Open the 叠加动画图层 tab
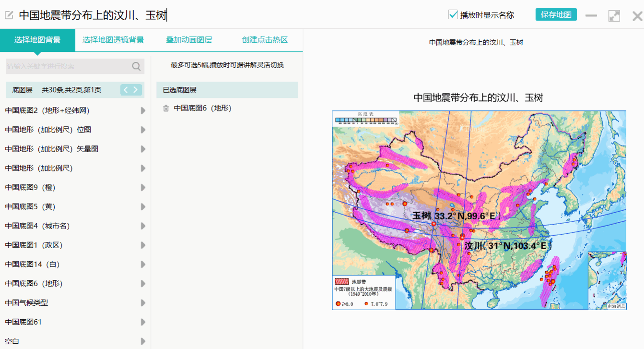644x349 pixels. click(189, 40)
